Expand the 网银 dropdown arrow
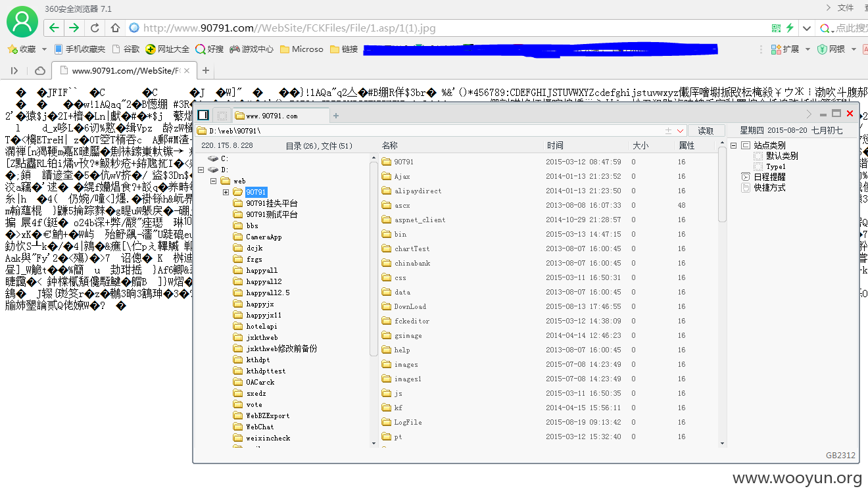Viewport: 868px width, 497px height. point(854,49)
